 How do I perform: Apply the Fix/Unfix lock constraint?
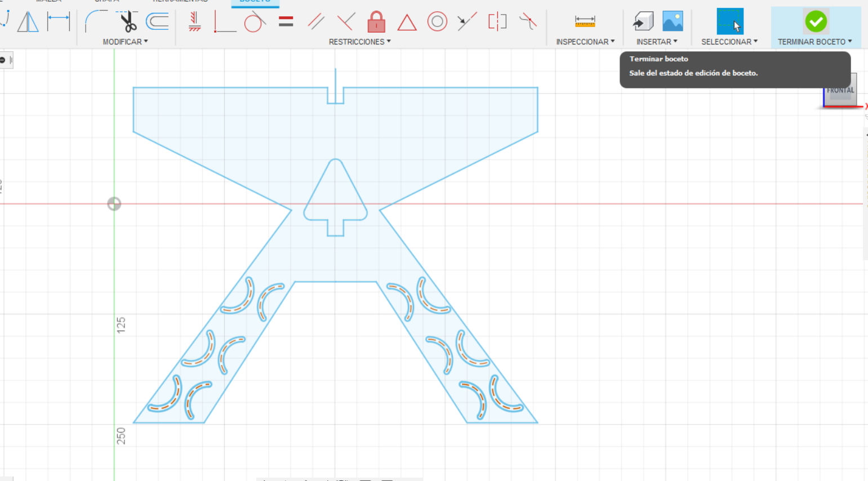(376, 21)
